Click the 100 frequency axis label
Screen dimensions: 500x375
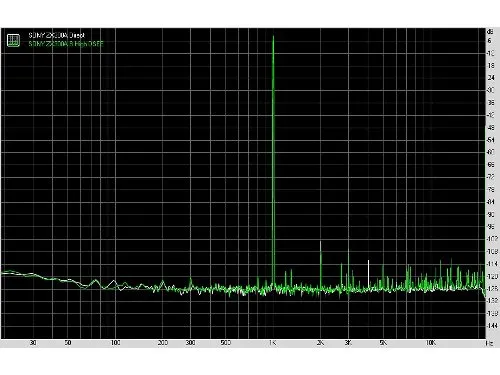[x=115, y=343]
